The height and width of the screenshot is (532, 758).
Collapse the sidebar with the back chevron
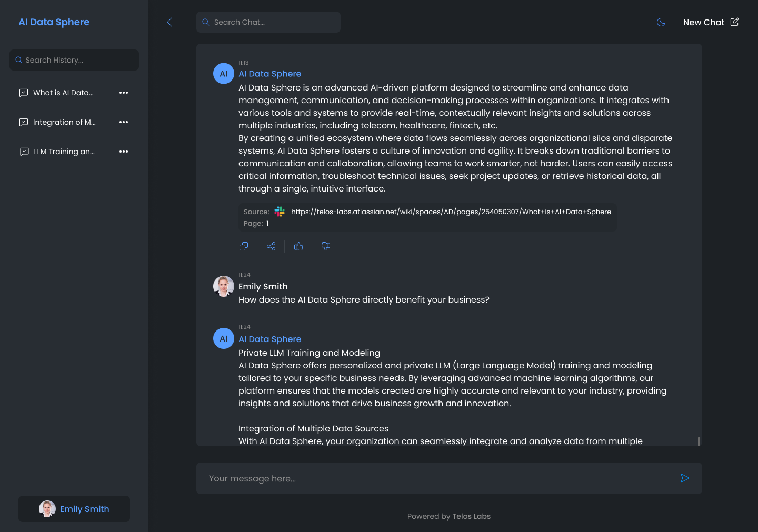169,22
